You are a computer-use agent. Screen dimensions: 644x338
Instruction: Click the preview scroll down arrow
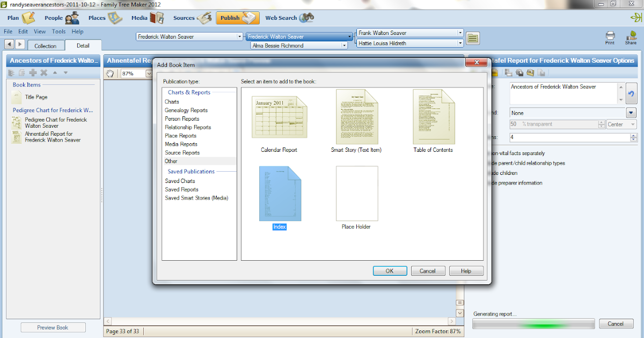pos(460,312)
